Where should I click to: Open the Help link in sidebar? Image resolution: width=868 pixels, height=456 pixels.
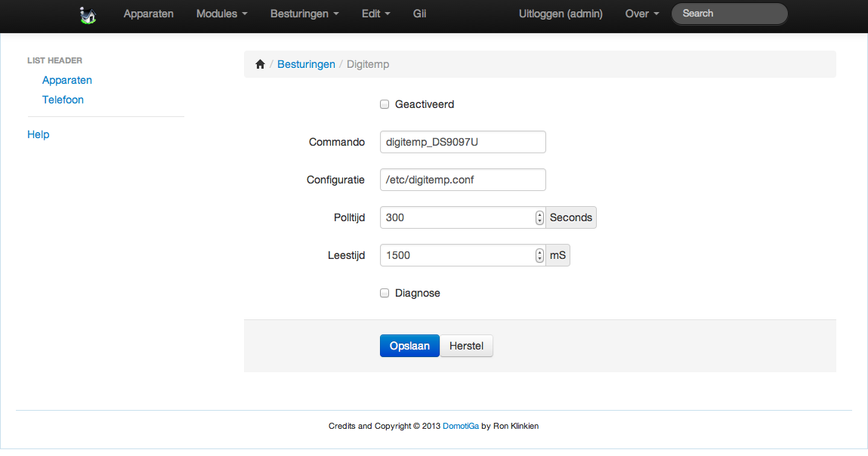[x=39, y=134]
